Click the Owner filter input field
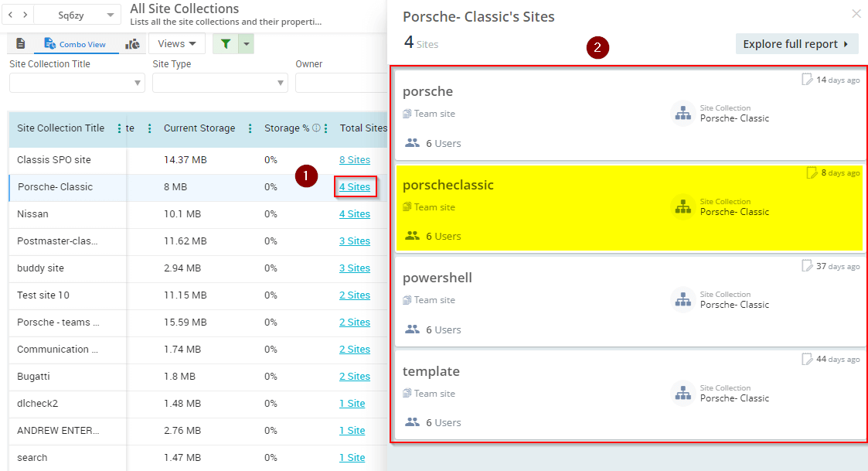The image size is (868, 471). point(340,83)
